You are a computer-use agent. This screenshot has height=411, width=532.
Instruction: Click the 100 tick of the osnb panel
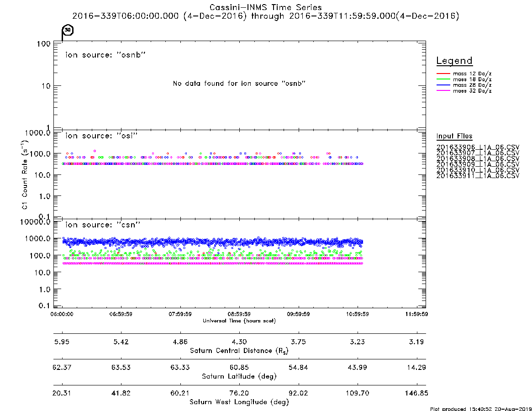[x=44, y=44]
